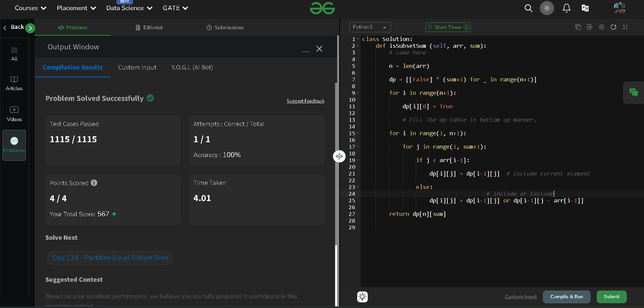The image size is (644, 308).
Task: Switch to the Problem tab
Action: 72,27
